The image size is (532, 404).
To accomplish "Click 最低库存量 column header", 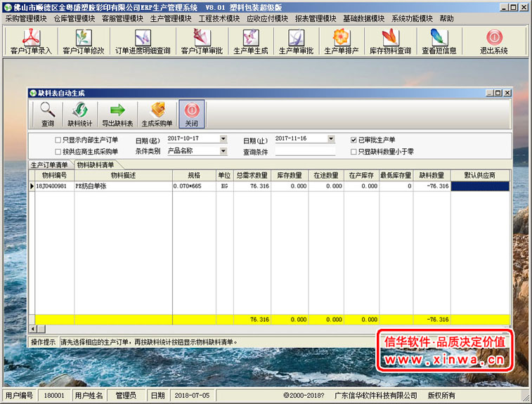I will pos(396,176).
